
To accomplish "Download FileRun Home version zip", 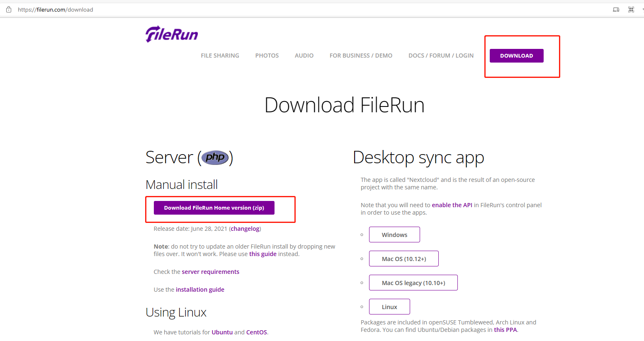I will 214,208.
